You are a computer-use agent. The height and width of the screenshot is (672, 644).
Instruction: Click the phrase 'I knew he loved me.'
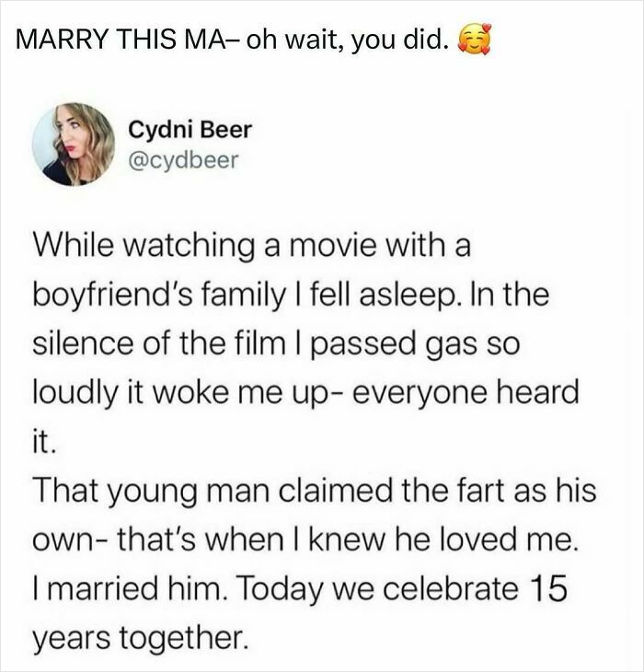[433, 540]
